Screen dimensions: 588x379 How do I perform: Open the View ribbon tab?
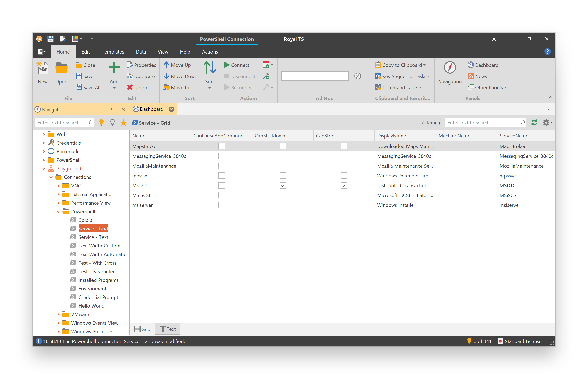tap(163, 52)
